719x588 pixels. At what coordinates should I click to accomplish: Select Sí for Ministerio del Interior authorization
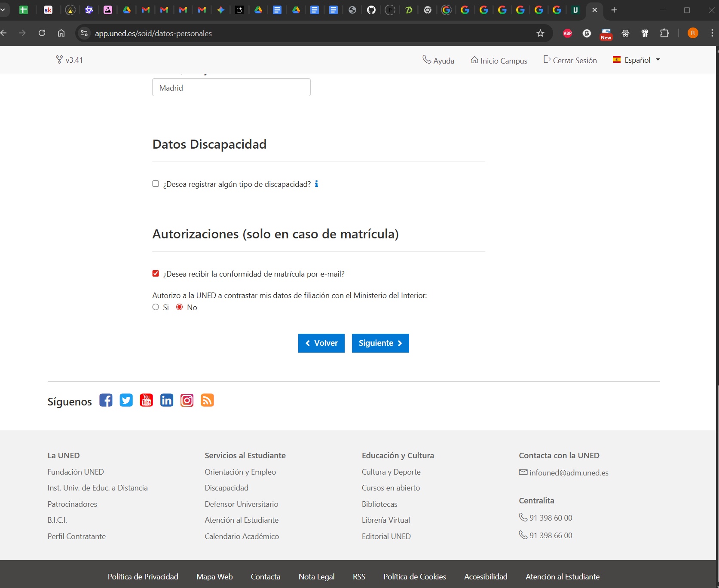pos(156,307)
